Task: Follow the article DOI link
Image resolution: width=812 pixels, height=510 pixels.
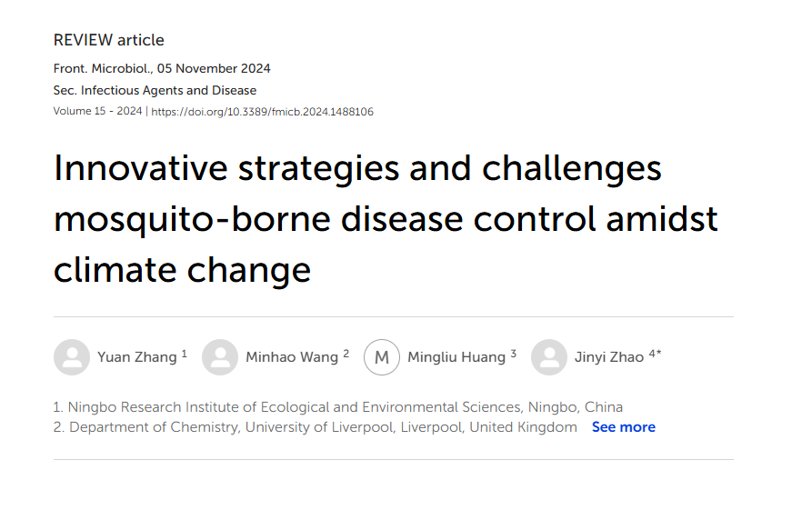Action: pos(262,112)
